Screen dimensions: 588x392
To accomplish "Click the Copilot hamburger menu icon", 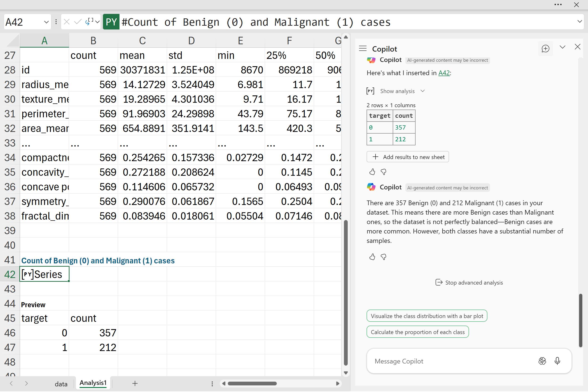I will click(363, 49).
